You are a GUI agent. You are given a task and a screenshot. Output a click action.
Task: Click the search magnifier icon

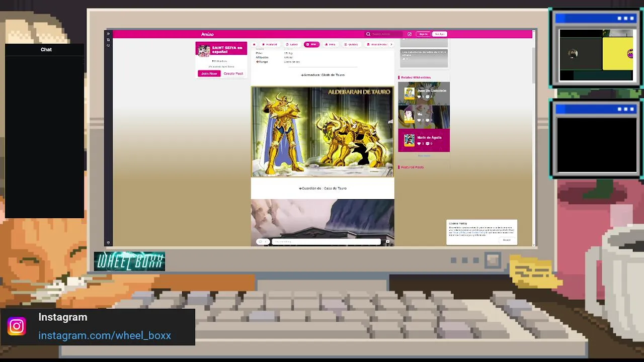click(x=368, y=34)
